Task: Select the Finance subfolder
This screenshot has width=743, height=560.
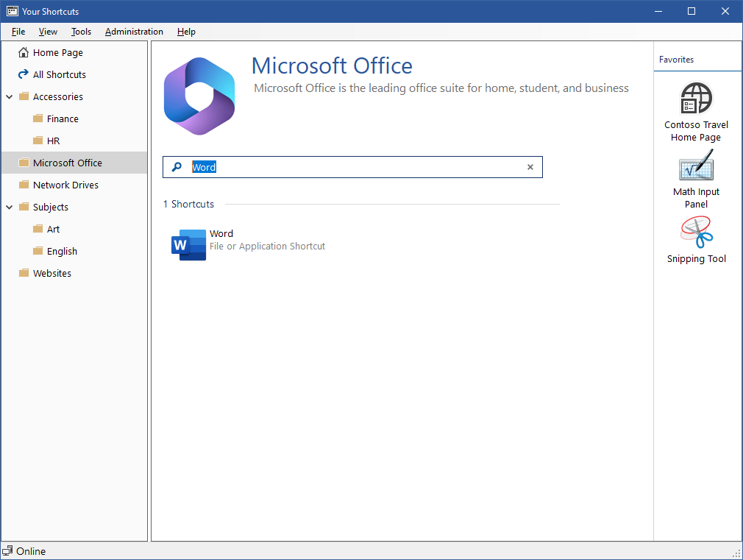Action: click(x=63, y=118)
